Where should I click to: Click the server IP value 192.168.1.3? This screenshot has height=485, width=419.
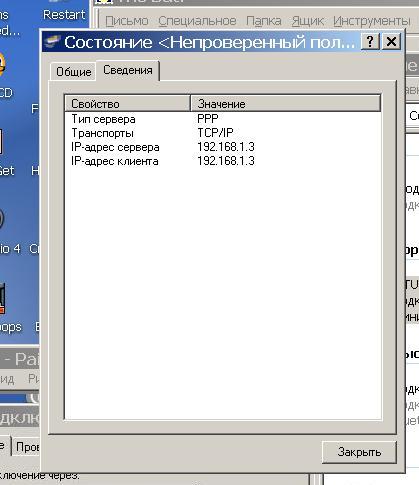[x=226, y=147]
